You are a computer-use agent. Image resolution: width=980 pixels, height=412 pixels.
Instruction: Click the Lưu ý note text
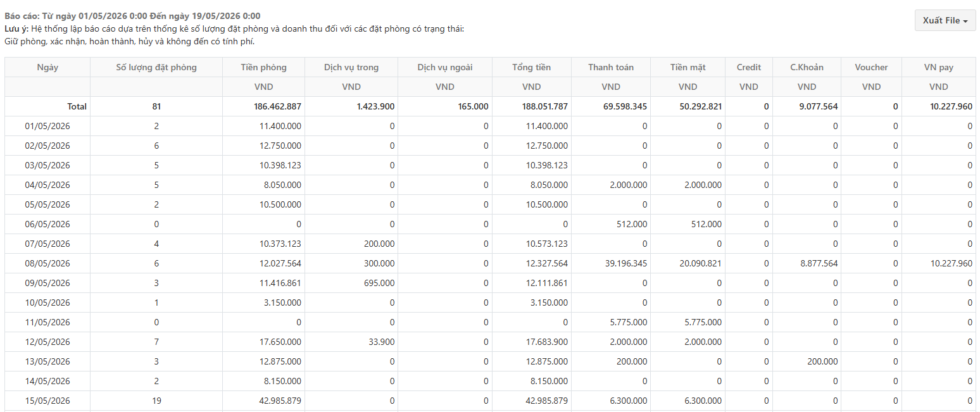point(234,35)
